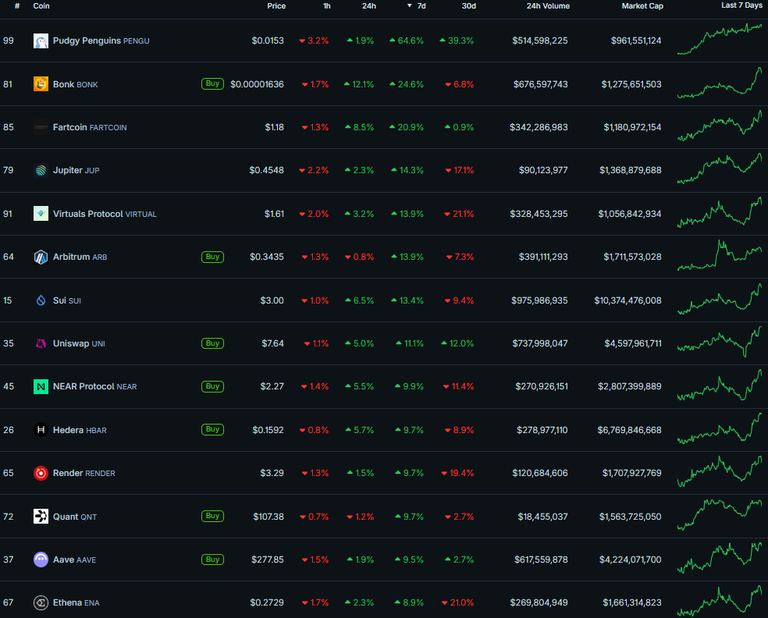Click the Uniswap unicorn icon
The height and width of the screenshot is (618, 768).
tap(41, 343)
